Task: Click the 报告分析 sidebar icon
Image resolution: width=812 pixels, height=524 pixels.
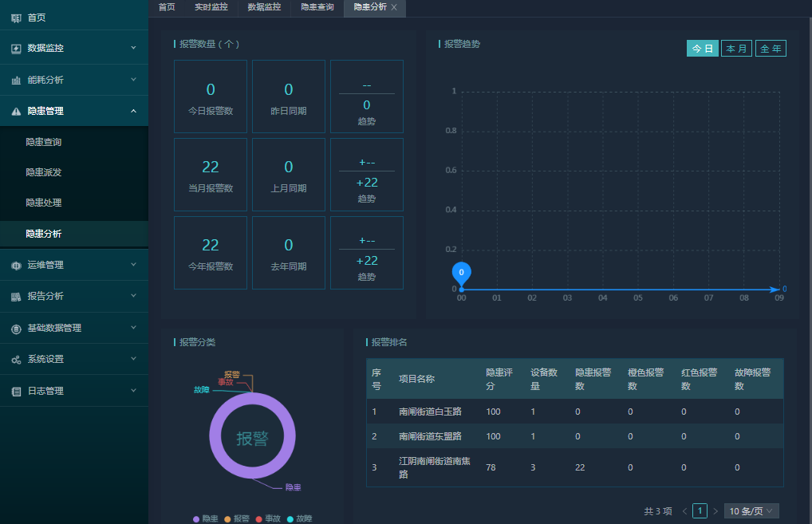Action: [16, 297]
